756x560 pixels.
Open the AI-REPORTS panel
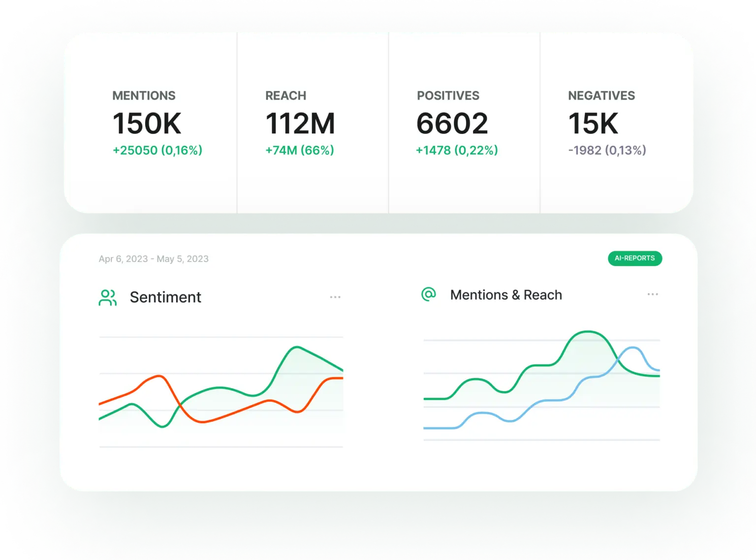coord(635,258)
